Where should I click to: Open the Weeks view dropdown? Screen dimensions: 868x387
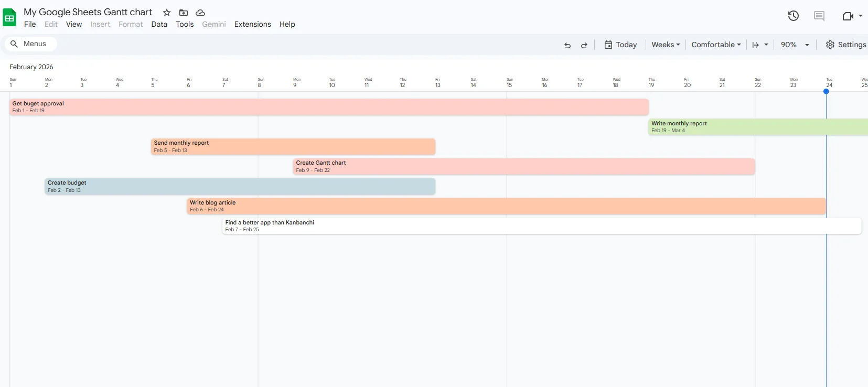[x=666, y=45]
